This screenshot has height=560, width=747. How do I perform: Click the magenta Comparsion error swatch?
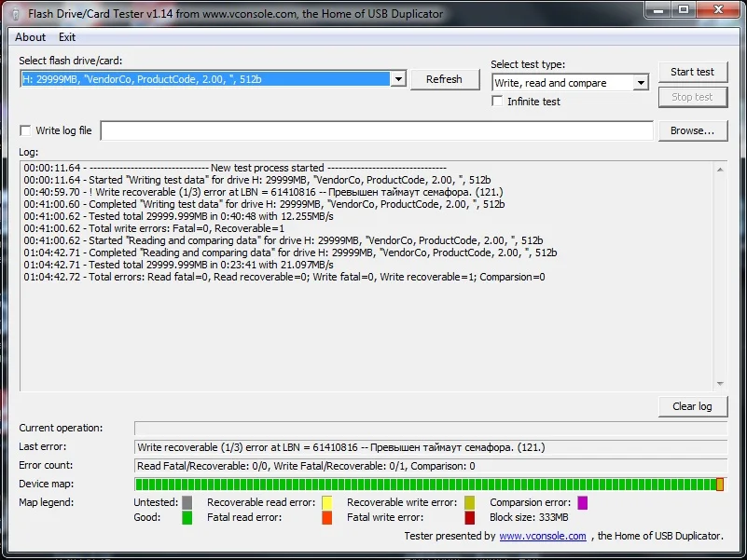click(582, 502)
